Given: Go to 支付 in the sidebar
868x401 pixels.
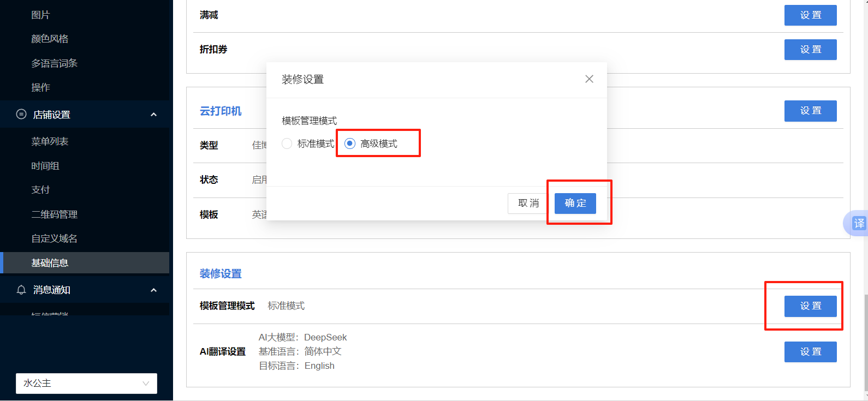Looking at the screenshot, I should [40, 190].
